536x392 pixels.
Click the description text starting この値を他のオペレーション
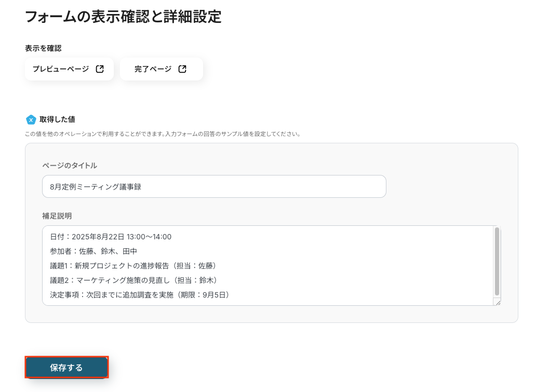pyautogui.click(x=164, y=134)
